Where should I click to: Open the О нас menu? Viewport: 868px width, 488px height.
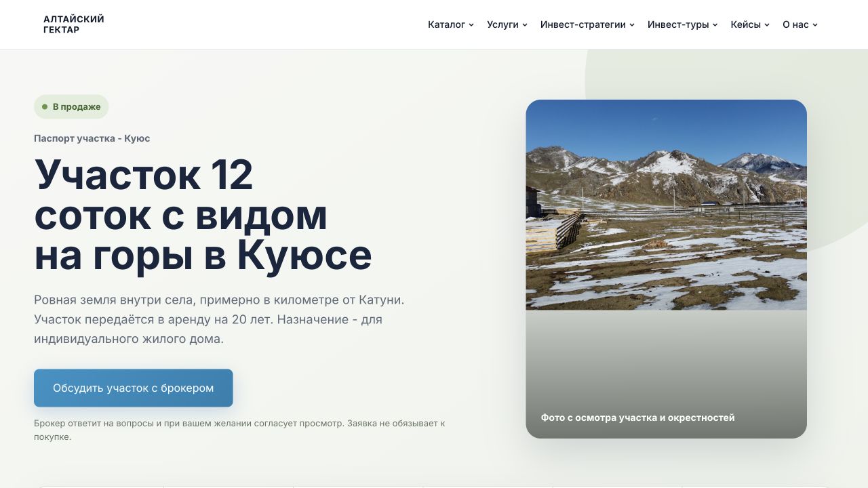(x=800, y=24)
